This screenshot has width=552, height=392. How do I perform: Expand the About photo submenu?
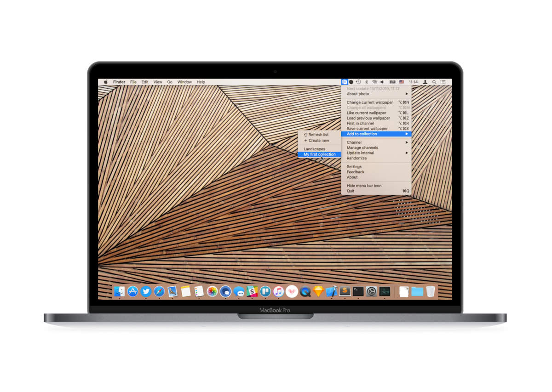[x=376, y=94]
